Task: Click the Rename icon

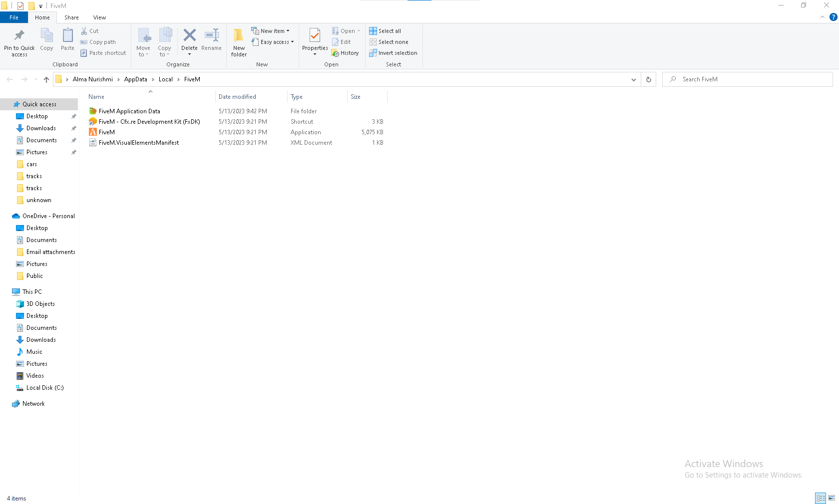Action: tap(212, 35)
